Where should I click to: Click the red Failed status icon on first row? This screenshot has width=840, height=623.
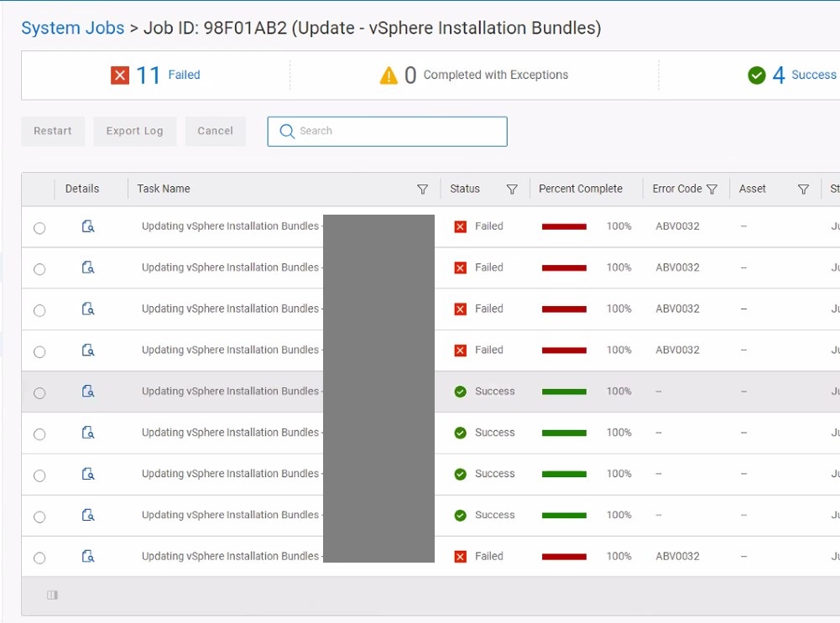click(460, 226)
